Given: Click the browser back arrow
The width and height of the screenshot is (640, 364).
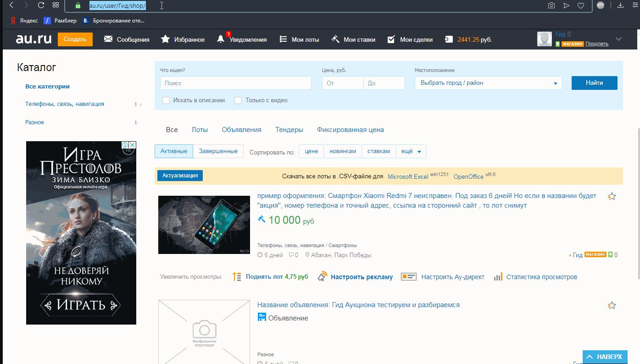Looking at the screenshot, I should click(x=11, y=6).
